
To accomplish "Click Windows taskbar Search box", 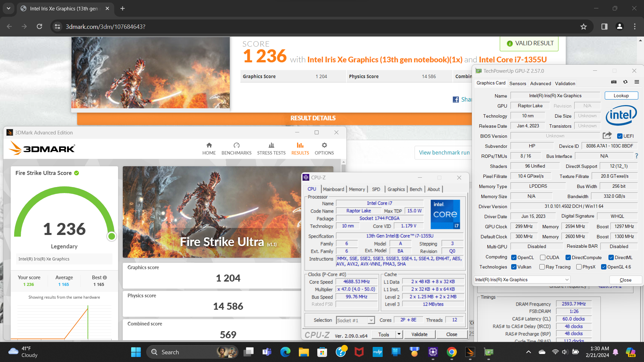I will [x=192, y=352].
